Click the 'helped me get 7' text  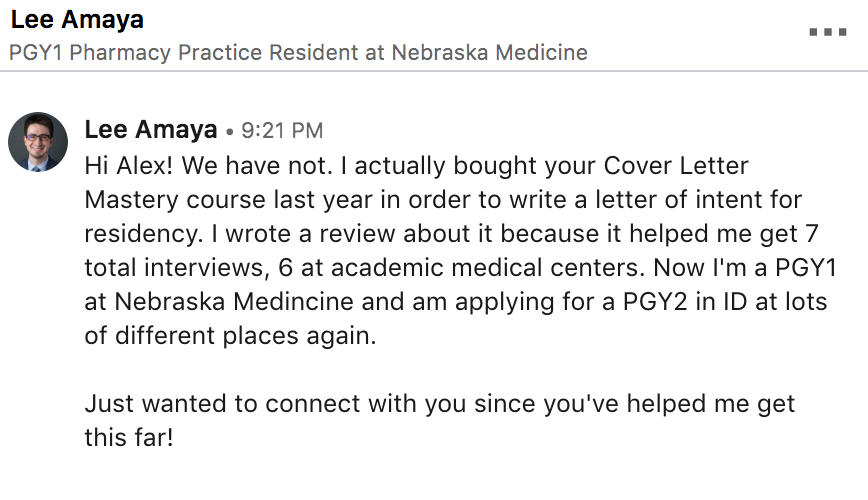click(724, 234)
